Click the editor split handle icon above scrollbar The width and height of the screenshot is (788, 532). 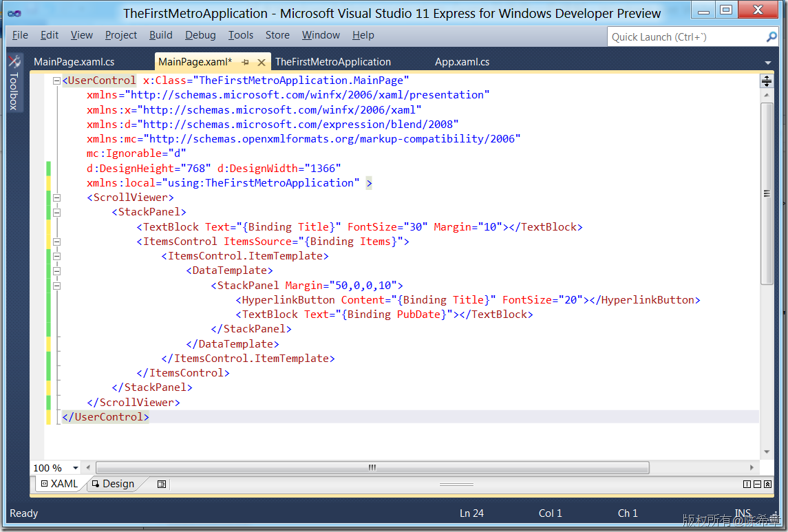coord(767,81)
